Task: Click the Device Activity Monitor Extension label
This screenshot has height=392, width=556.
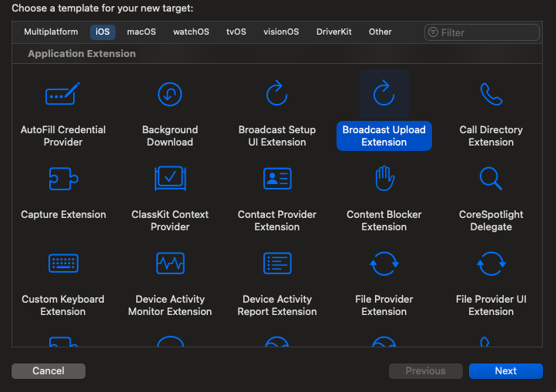Action: point(170,306)
